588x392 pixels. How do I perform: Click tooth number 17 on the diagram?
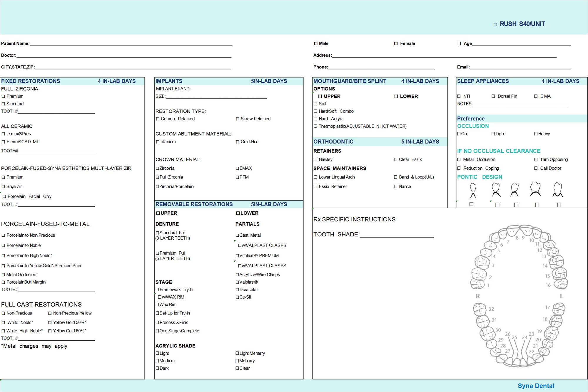(559, 309)
